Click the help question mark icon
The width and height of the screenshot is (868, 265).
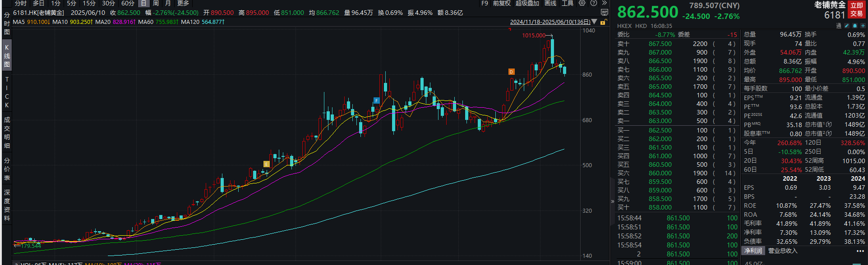(594, 3)
